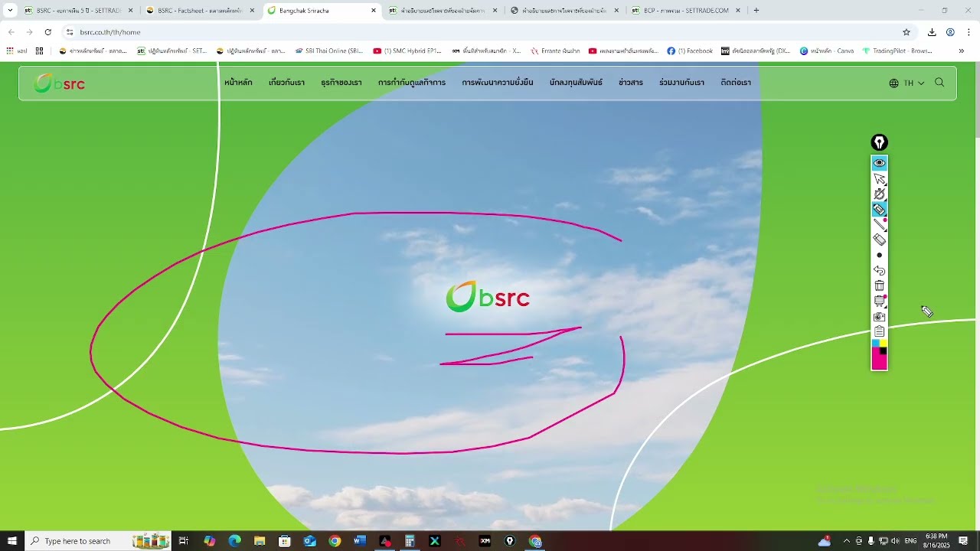
Task: Click the clipboard icon in pen toolbar
Action: click(879, 331)
